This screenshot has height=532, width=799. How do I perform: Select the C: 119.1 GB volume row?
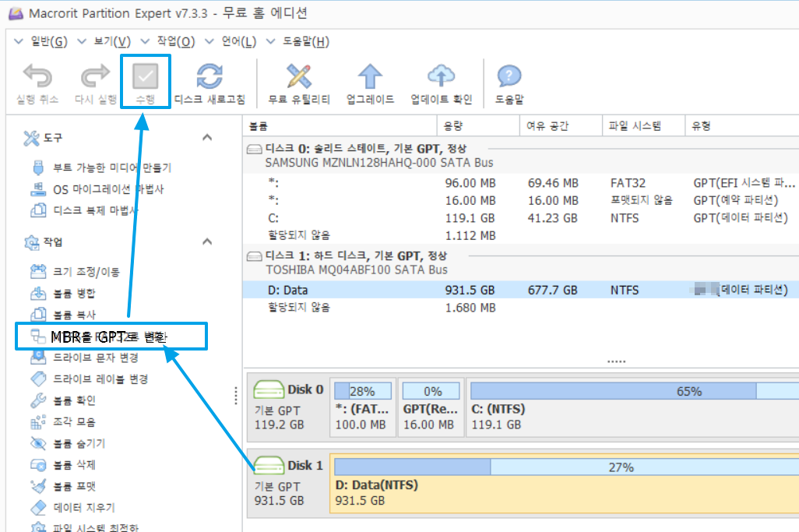click(x=521, y=218)
